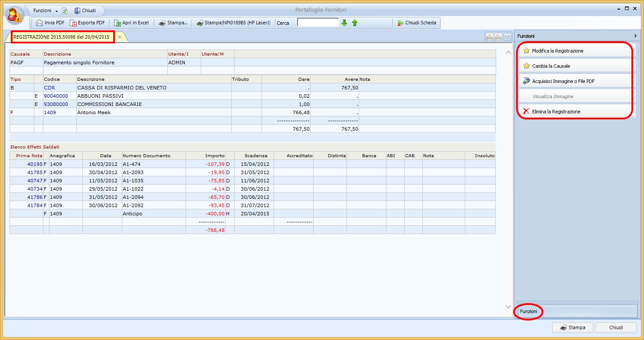Click the Esporta PDF toolbar icon
The width and height of the screenshot is (644, 340).
tap(74, 23)
